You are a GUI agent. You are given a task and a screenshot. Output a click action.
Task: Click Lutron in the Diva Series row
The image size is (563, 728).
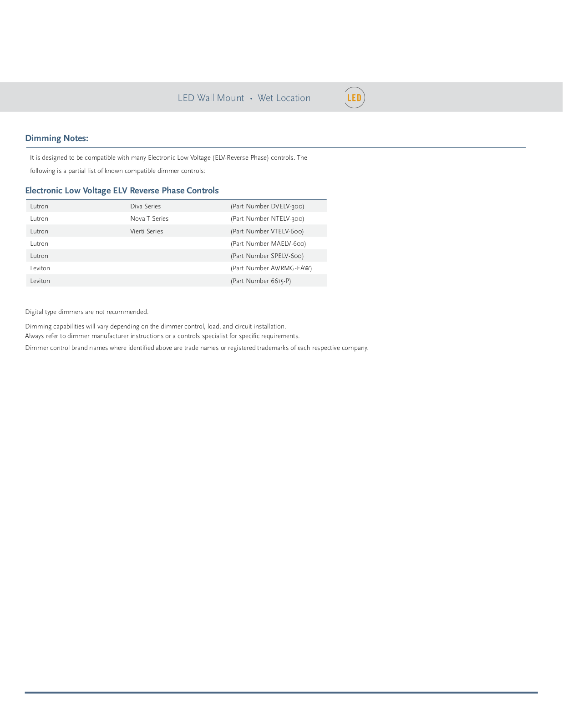(39, 206)
